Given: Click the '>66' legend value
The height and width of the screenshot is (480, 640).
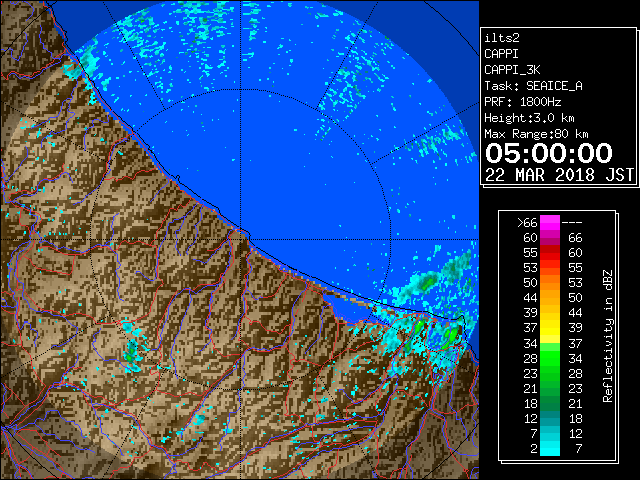Looking at the screenshot, I should tap(527, 222).
